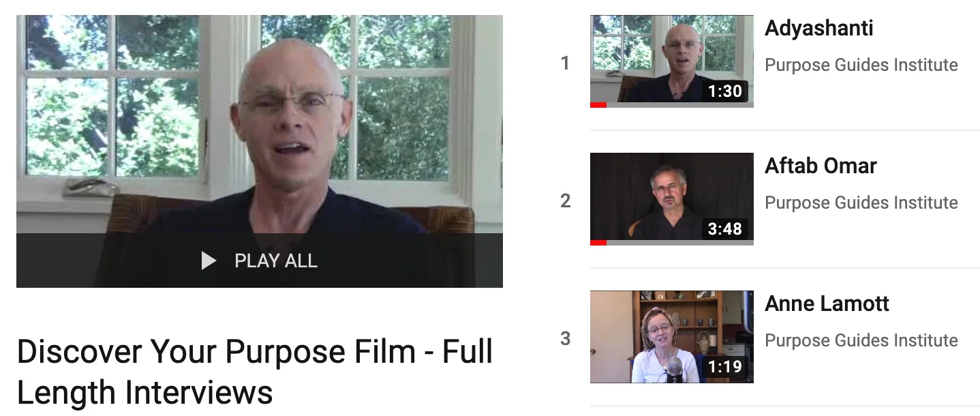Image resolution: width=980 pixels, height=416 pixels.
Task: Open Purpose Guides Institute channel under Adyashanti
Action: click(x=861, y=65)
